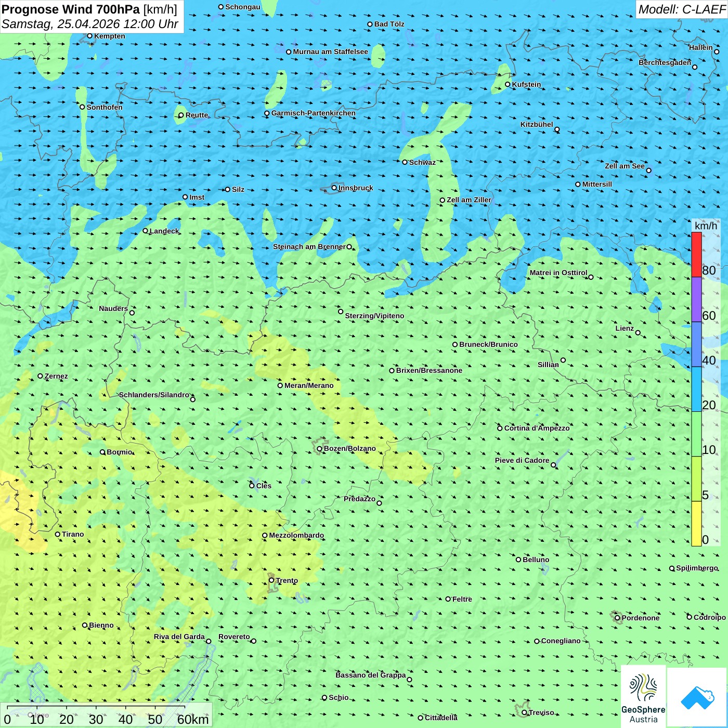Click the Hallein marker

pyautogui.click(x=717, y=51)
